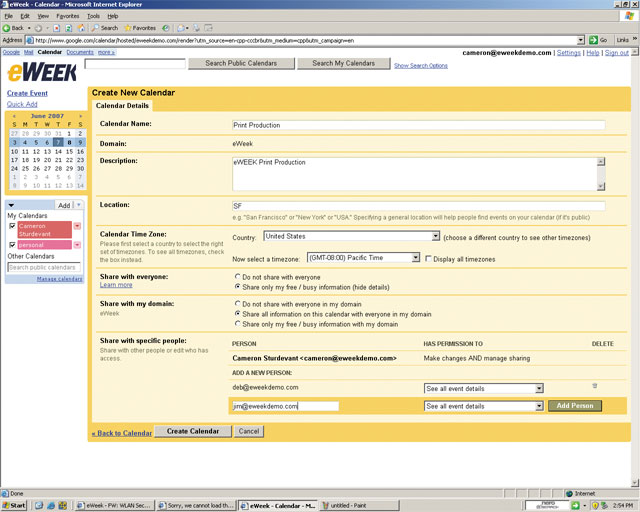This screenshot has width=640, height=512.
Task: Click the system tray shield icon
Action: point(595,505)
